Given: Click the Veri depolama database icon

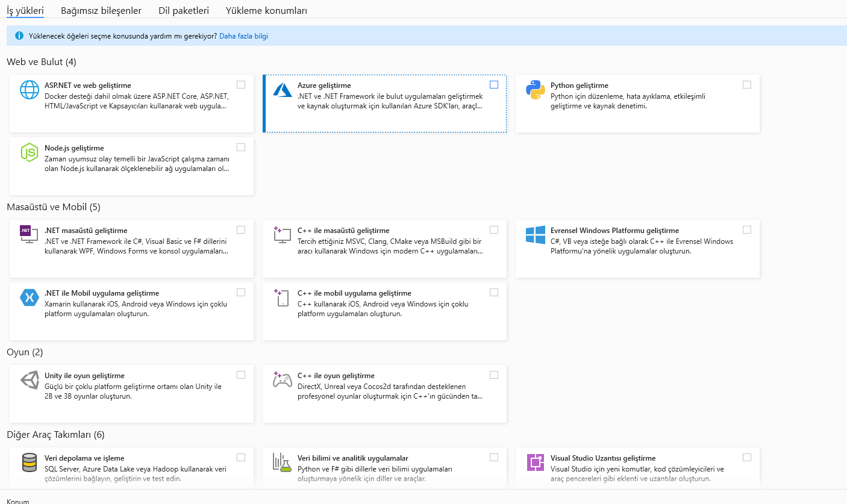Looking at the screenshot, I should 29,462.
